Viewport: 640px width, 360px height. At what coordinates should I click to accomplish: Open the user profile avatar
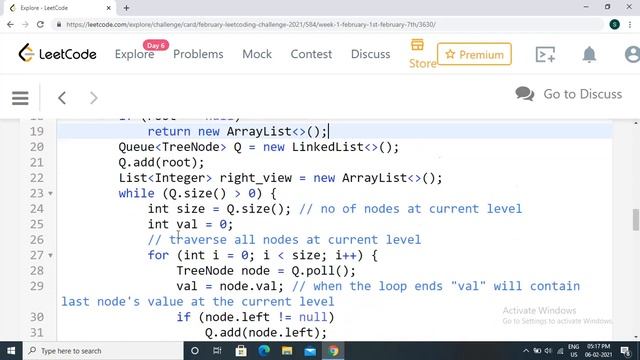pos(632,54)
